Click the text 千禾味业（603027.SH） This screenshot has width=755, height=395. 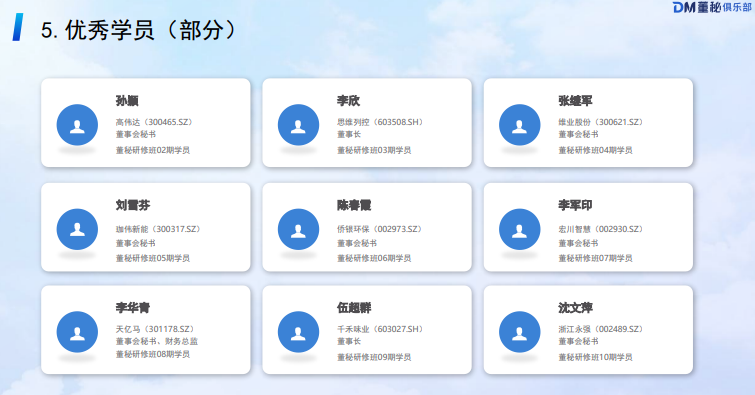pyautogui.click(x=380, y=329)
